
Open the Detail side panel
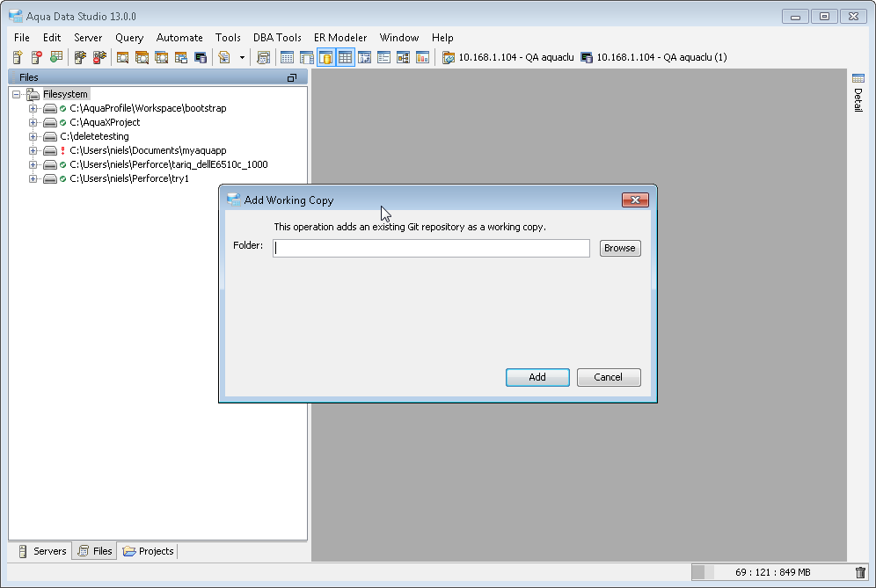858,92
